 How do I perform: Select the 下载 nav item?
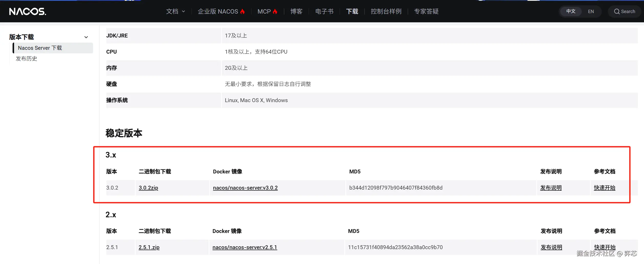pyautogui.click(x=352, y=12)
